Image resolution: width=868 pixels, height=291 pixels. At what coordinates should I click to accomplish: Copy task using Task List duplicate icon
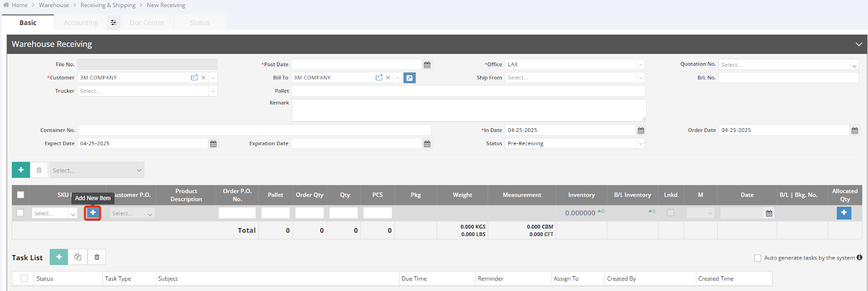[78, 257]
